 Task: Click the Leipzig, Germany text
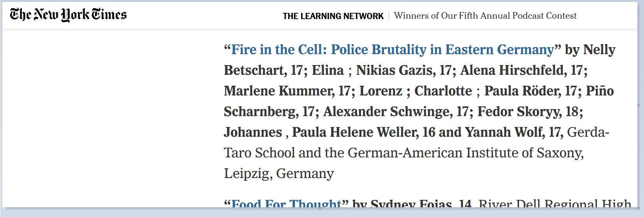click(x=279, y=173)
